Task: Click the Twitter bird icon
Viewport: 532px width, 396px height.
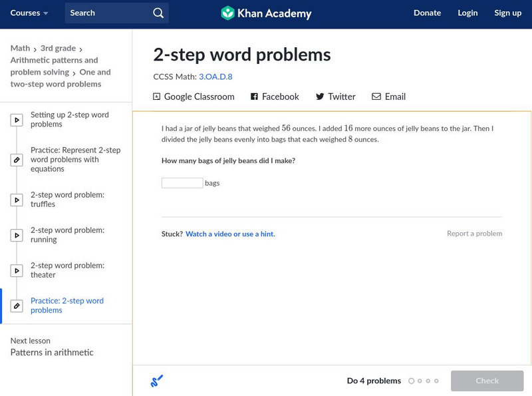Action: pyautogui.click(x=320, y=97)
